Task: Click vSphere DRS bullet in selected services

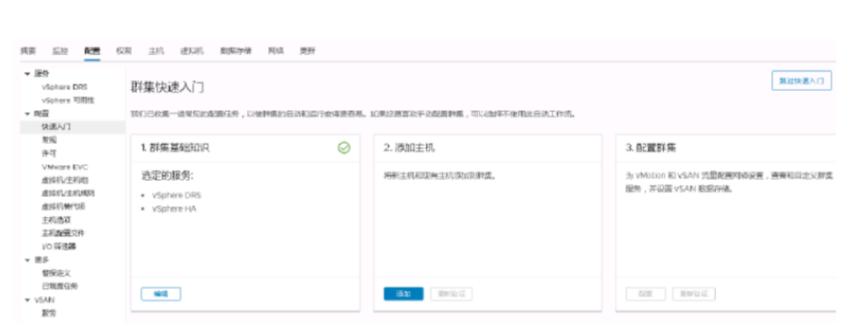Action: pyautogui.click(x=176, y=196)
